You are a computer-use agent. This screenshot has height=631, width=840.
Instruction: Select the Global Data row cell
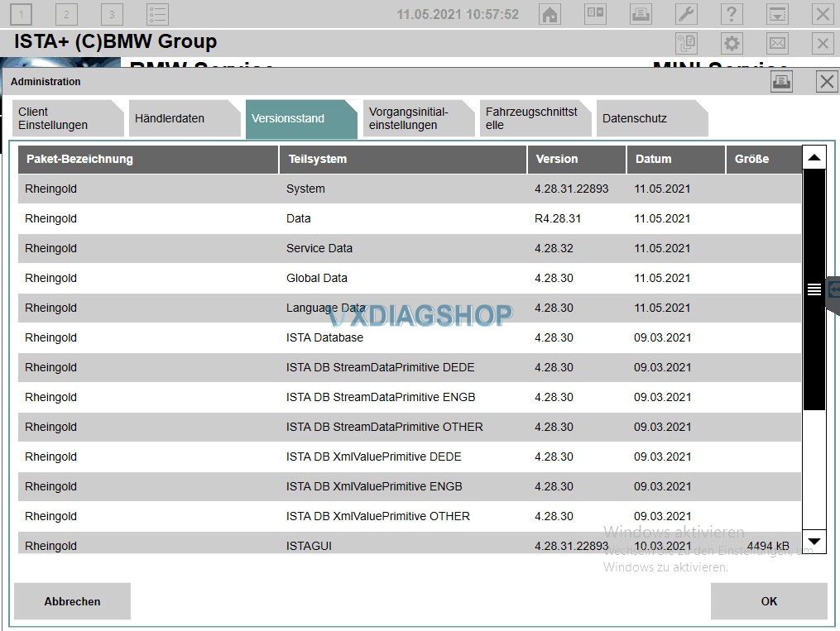(x=317, y=279)
